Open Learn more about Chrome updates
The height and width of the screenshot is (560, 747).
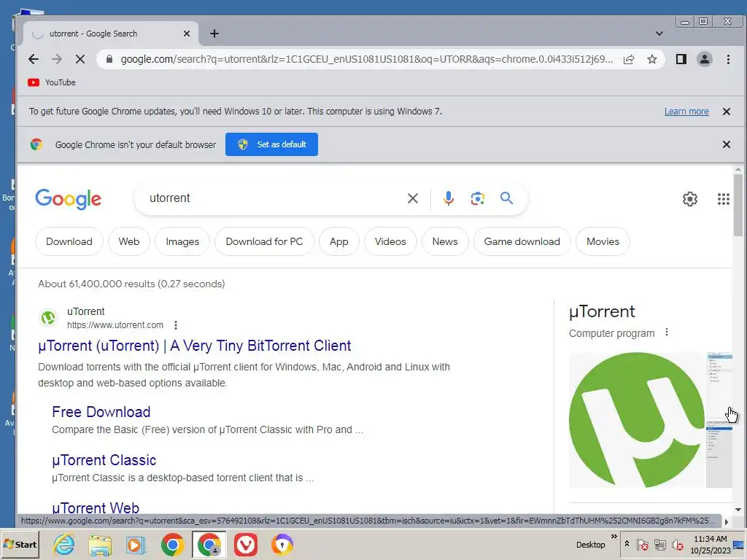(x=686, y=112)
